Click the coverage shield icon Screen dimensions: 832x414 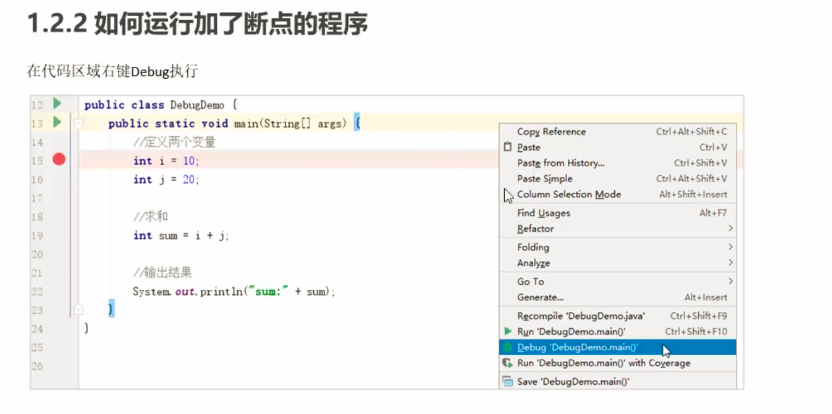coord(508,364)
